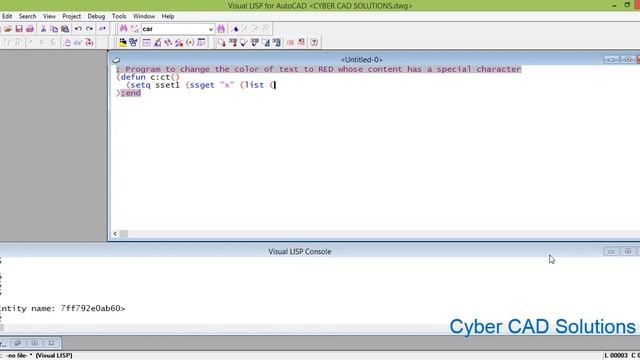Click Find Toolbar String icon right of the search box
The image size is (640, 360).
pyautogui.click(x=221, y=29)
